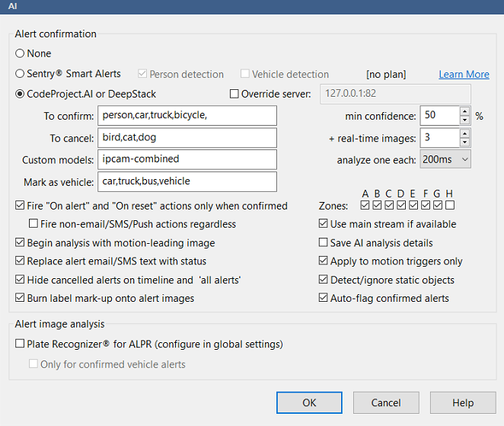Expand the analyze one each dropdown
504x426 pixels.
pos(445,159)
